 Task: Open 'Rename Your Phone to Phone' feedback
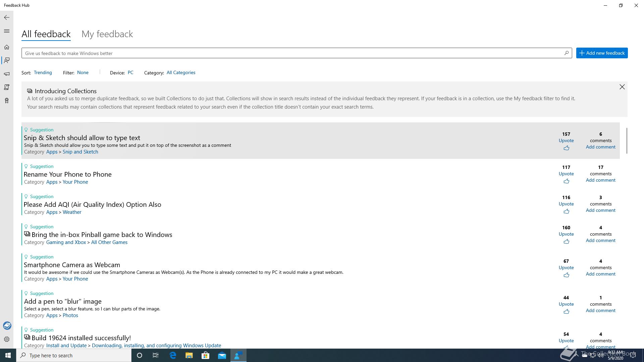click(x=67, y=174)
